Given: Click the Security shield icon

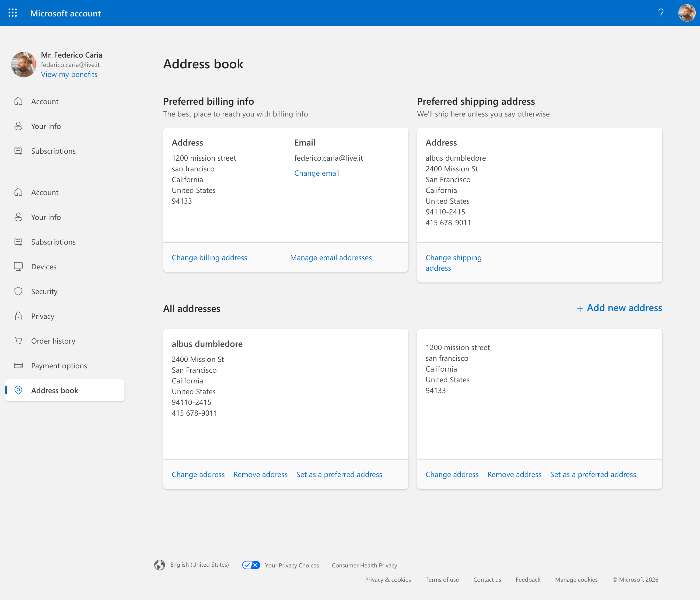Looking at the screenshot, I should (x=18, y=291).
